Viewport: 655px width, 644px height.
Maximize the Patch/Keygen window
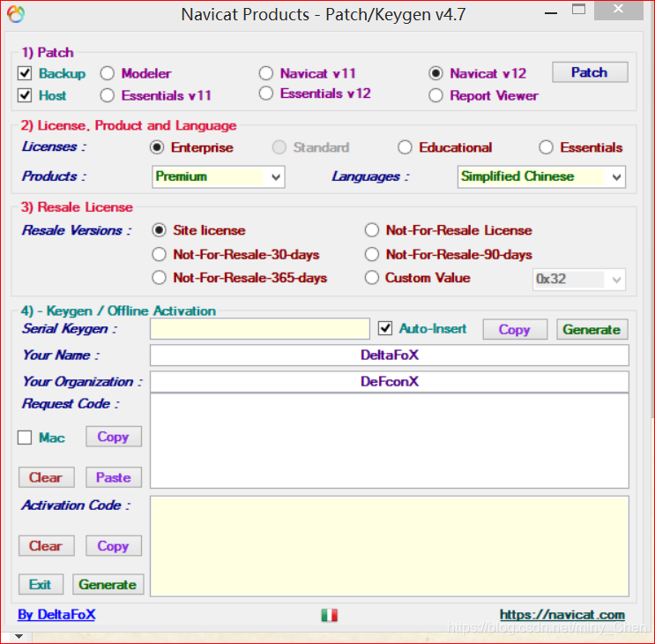578,9
